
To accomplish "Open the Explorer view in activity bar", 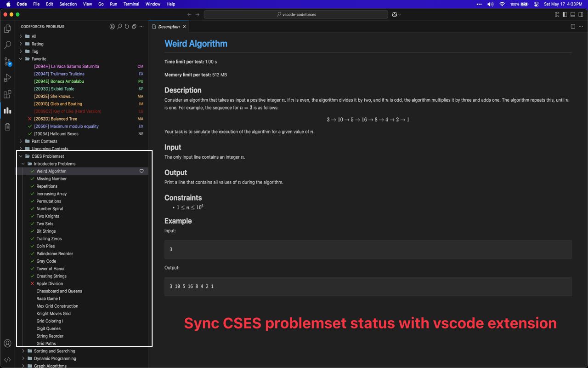I will pos(7,29).
